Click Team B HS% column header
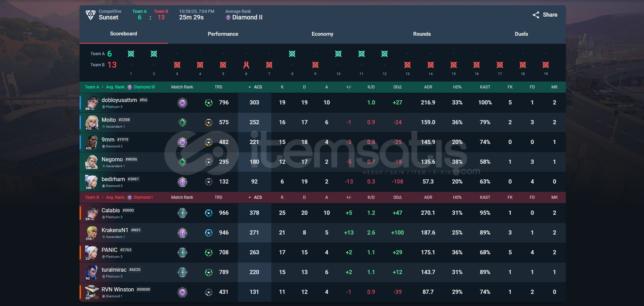The height and width of the screenshot is (306, 644). [457, 197]
